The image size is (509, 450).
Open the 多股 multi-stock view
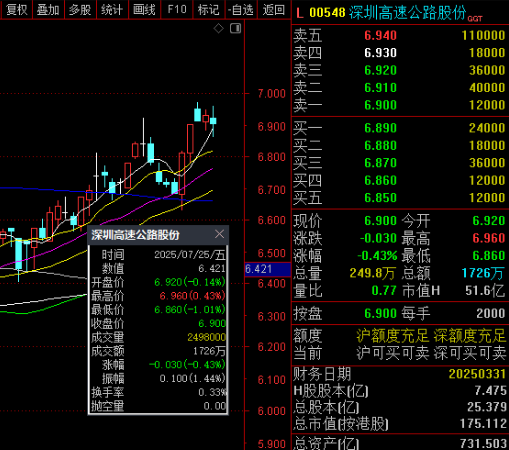pyautogui.click(x=80, y=9)
